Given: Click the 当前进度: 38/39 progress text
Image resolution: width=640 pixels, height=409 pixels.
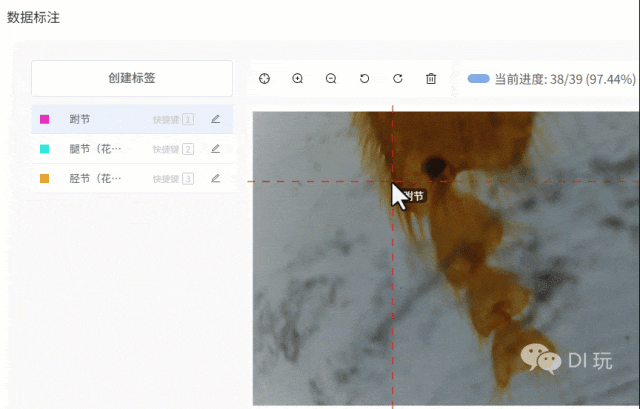Looking at the screenshot, I should (565, 79).
